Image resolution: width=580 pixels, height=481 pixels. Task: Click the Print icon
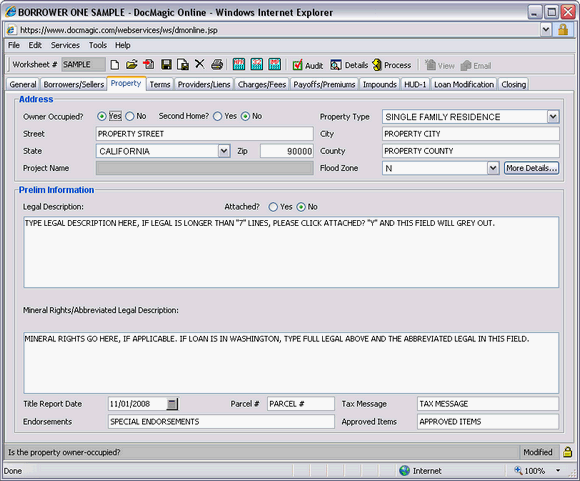coord(217,65)
